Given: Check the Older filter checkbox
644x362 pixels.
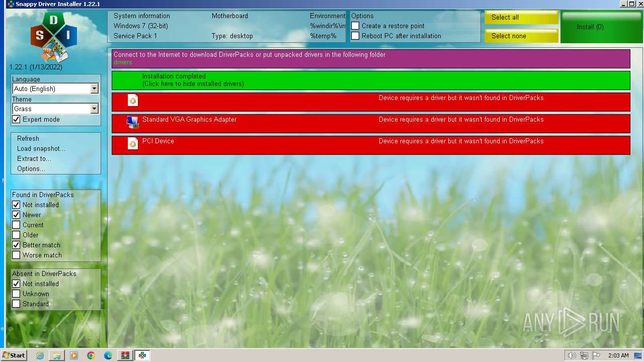Looking at the screenshot, I should [16, 235].
